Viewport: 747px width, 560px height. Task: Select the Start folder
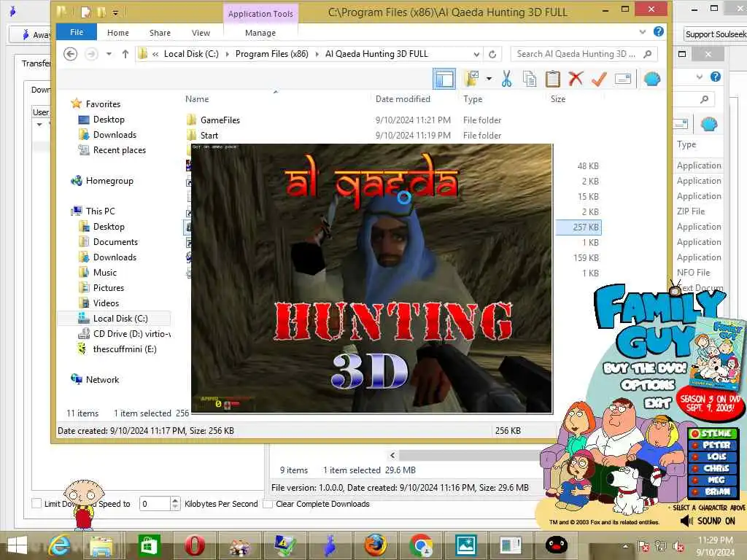pyautogui.click(x=209, y=135)
